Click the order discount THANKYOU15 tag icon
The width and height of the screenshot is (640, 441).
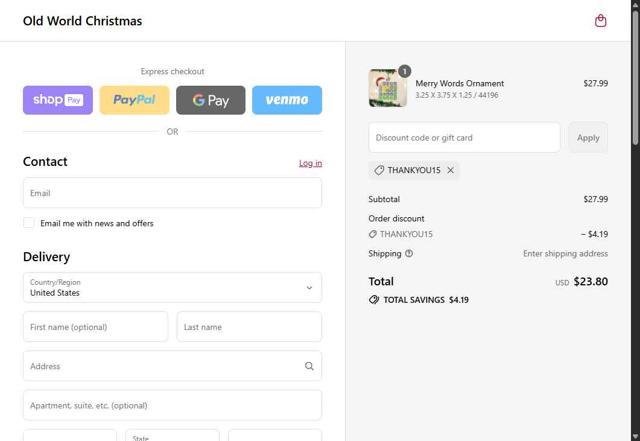(373, 234)
